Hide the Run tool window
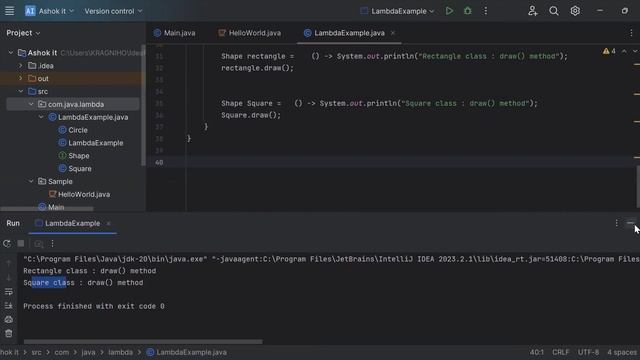The image size is (640, 360). click(x=631, y=223)
